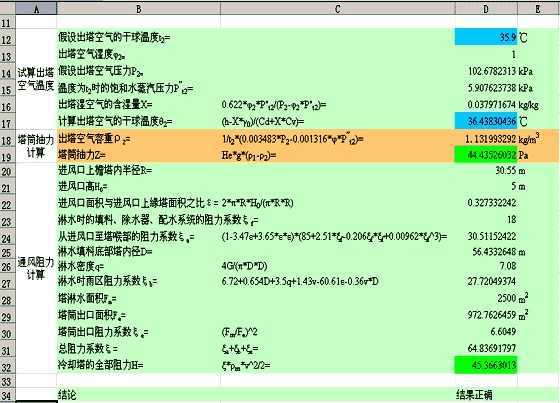Viewport: 560px width, 403px height.
Task: Click cell value 18 in row 23
Action: tap(511, 219)
